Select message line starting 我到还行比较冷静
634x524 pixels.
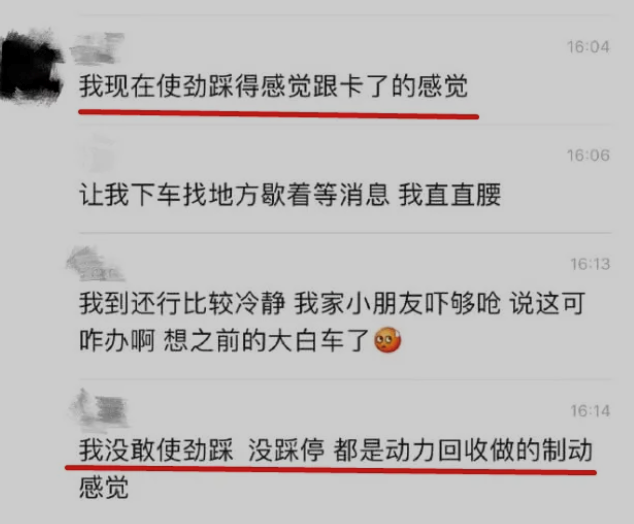[332, 303]
